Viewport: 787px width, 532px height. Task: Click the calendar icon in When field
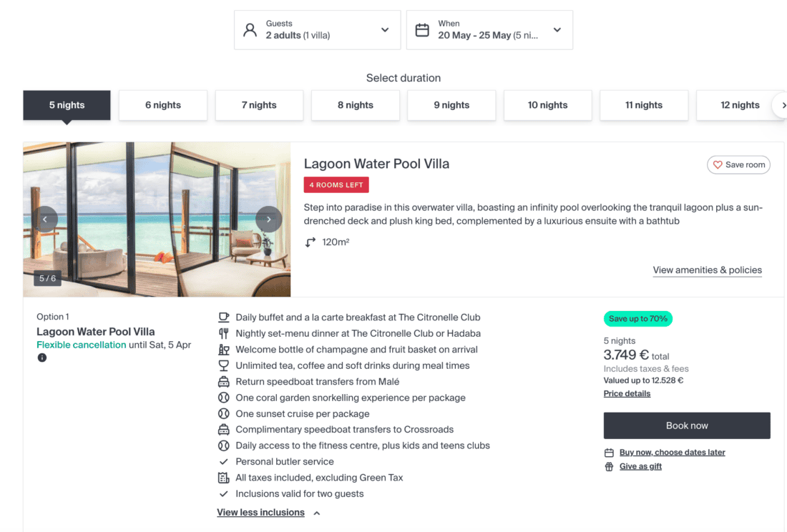pos(422,30)
